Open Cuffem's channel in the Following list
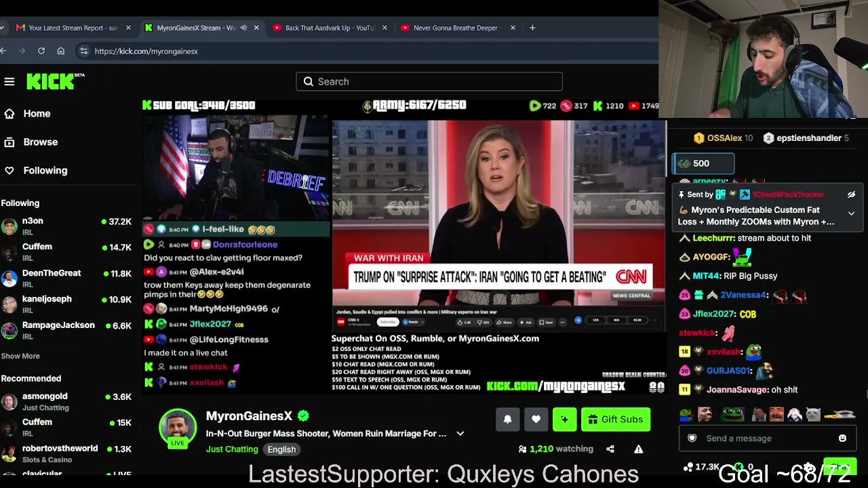 [x=66, y=252]
